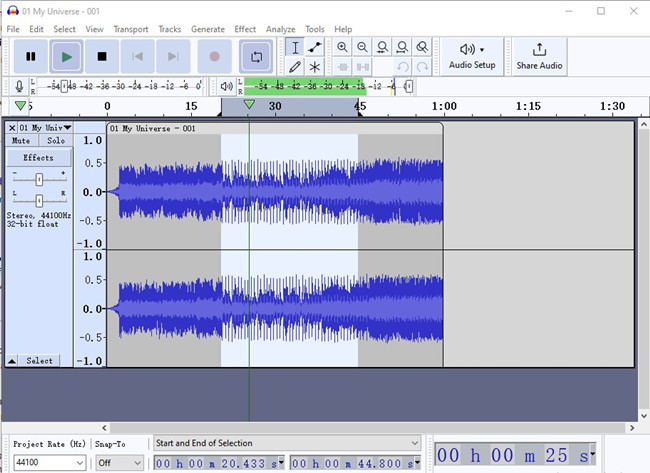Adjust the playback level slider handle
This screenshot has height=473, width=650.
coord(409,86)
